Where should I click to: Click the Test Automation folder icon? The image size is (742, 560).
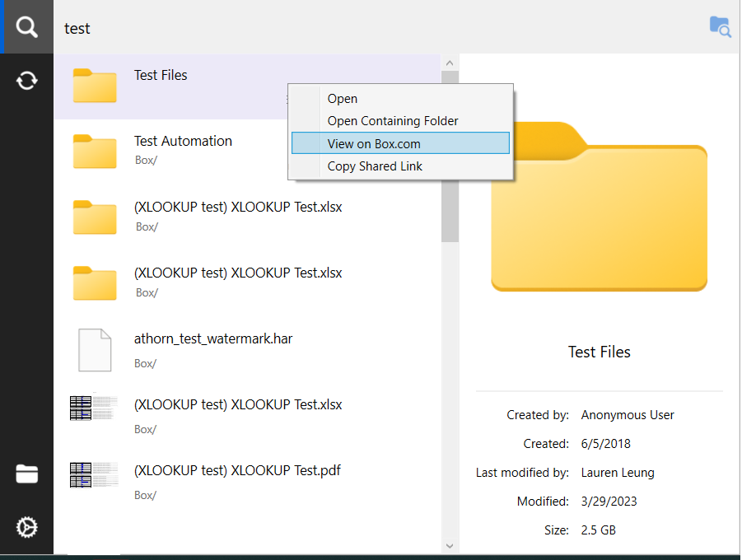(x=94, y=152)
